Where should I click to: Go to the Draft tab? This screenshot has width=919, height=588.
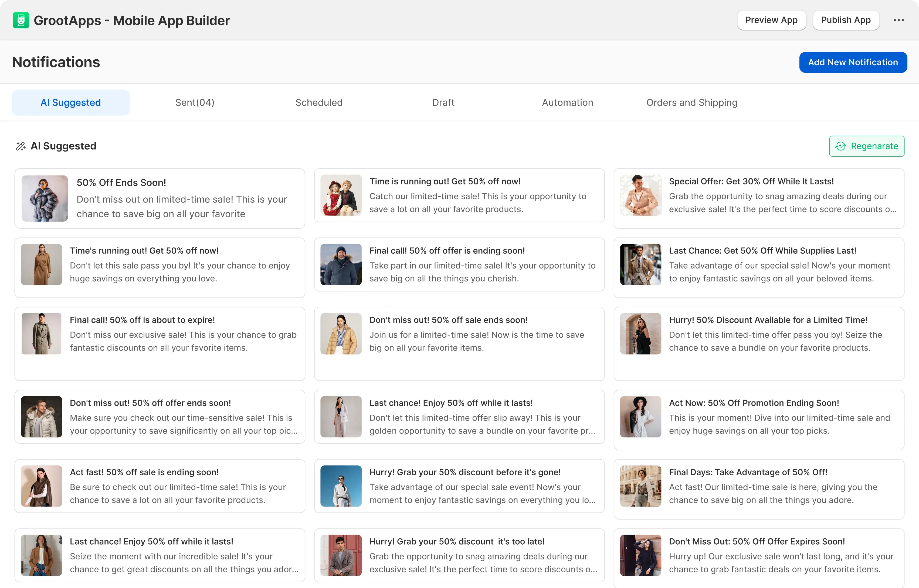[x=443, y=102]
